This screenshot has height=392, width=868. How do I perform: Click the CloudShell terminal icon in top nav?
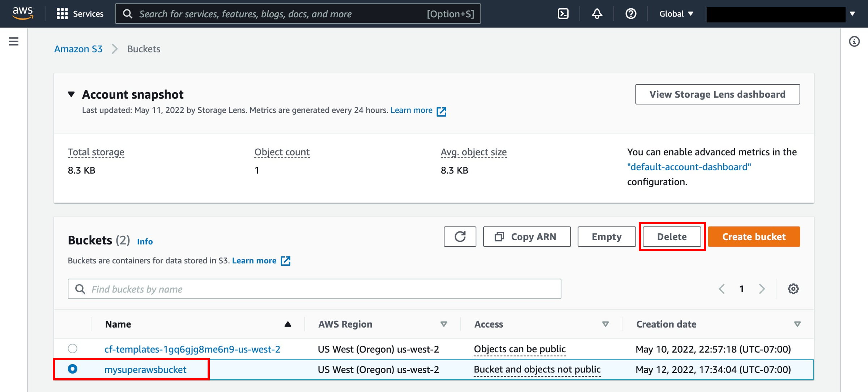click(563, 14)
